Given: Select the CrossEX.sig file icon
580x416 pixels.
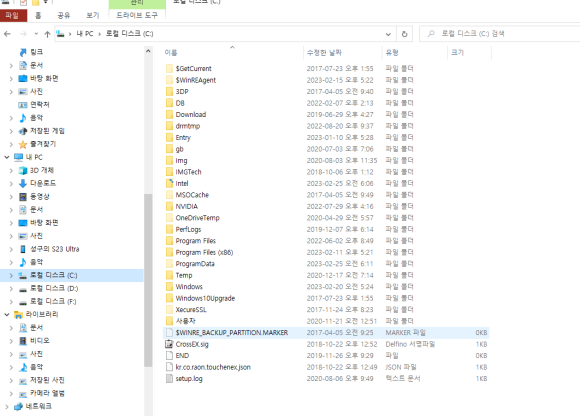Looking at the screenshot, I should coord(169,344).
